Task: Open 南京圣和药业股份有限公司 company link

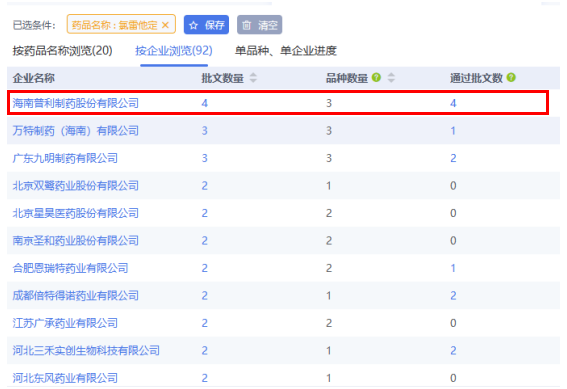Action: click(76, 240)
